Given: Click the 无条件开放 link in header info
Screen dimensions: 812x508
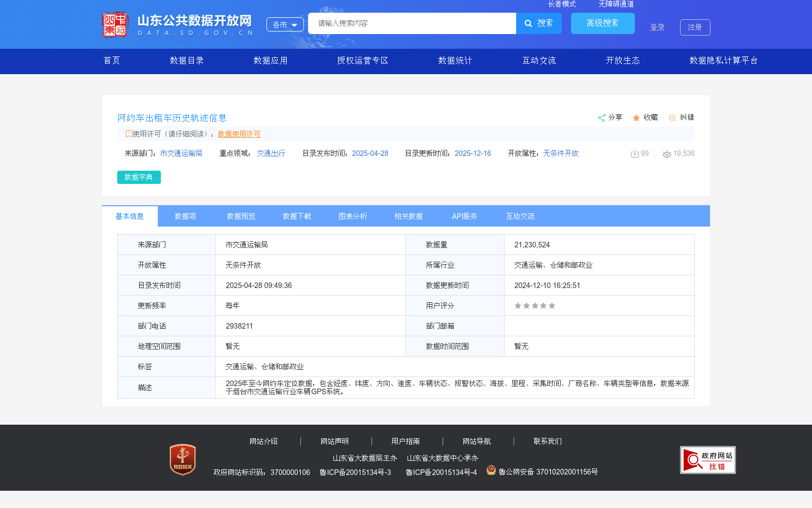Looking at the screenshot, I should click(x=561, y=153).
